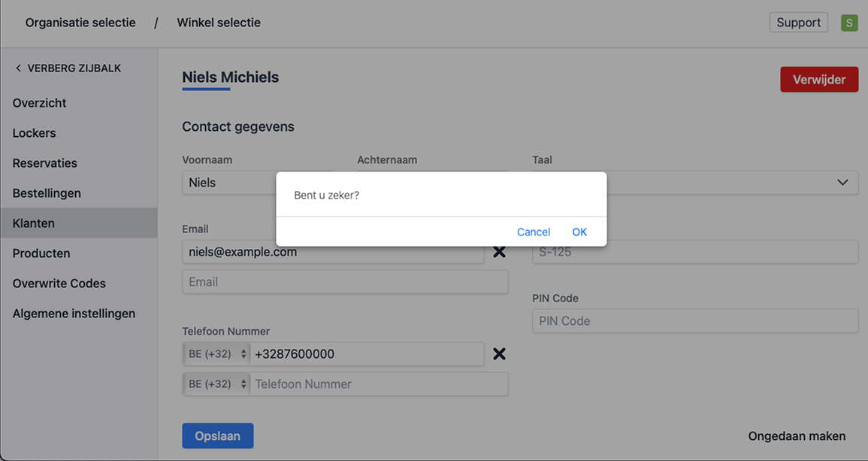
Task: Click the green S user avatar
Action: [x=849, y=23]
